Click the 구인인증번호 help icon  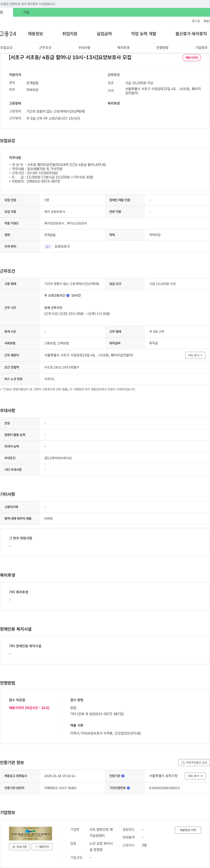coord(128,788)
